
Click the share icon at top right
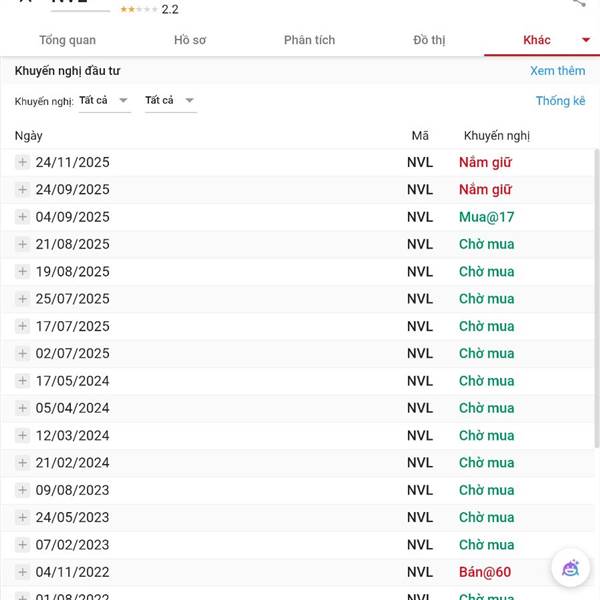pos(579,3)
